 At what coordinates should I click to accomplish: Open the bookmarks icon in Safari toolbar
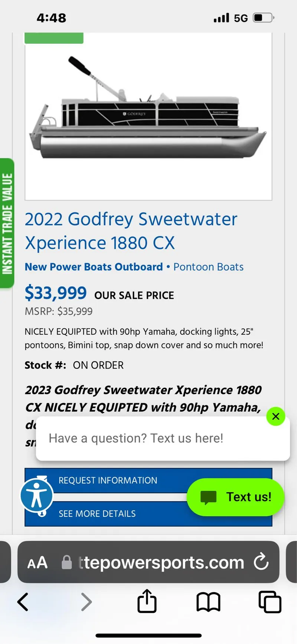pos(208,602)
